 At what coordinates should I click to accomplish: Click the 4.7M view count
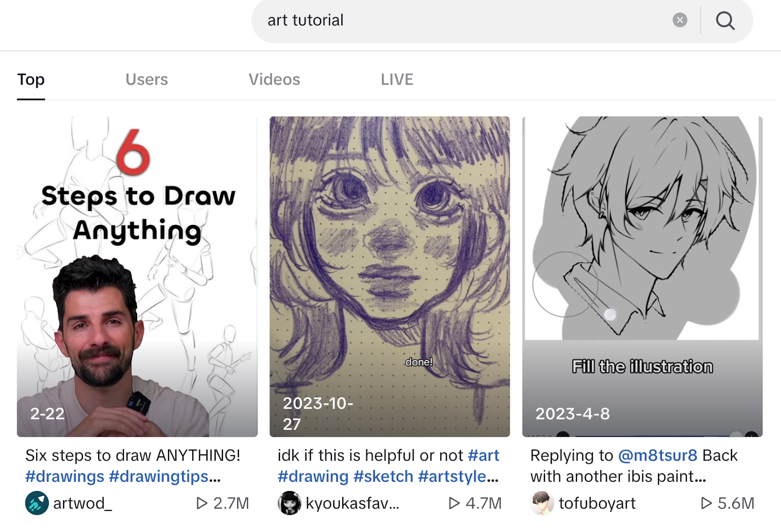pyautogui.click(x=483, y=503)
